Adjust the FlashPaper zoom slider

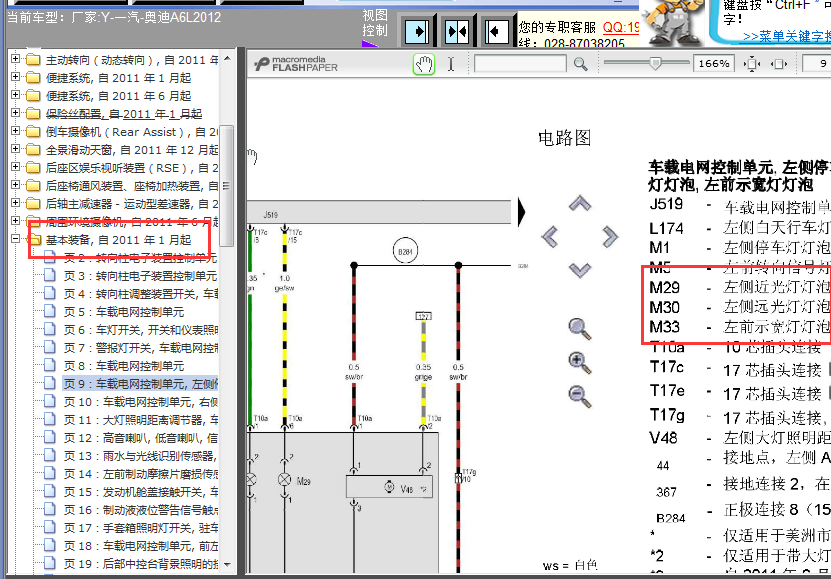pyautogui.click(x=655, y=64)
